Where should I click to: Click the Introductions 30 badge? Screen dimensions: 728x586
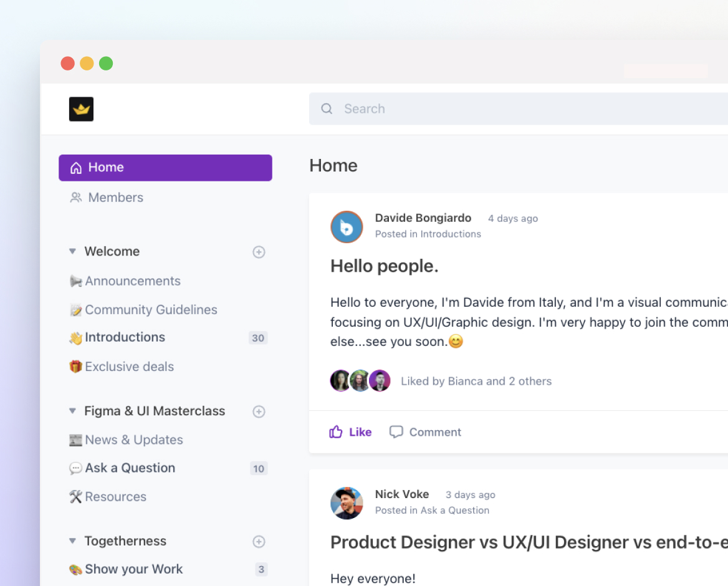coord(257,338)
